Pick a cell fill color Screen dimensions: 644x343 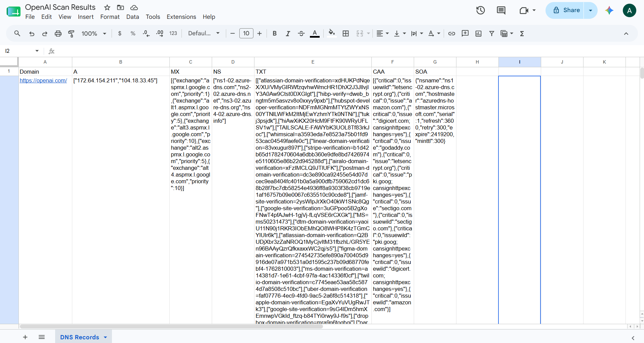tap(332, 33)
